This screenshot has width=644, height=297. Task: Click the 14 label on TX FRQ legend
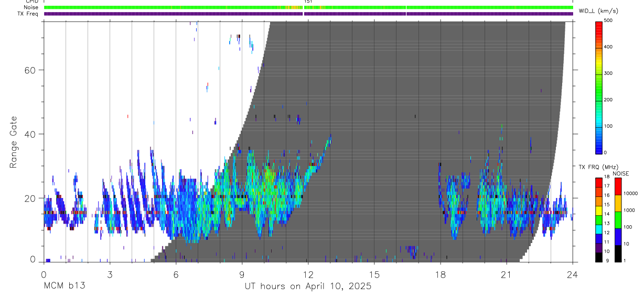(606, 214)
